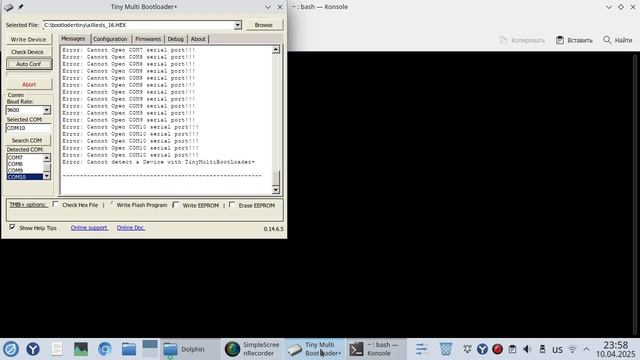Viewport: 640px width, 360px height.
Task: Switch to the Debug tab
Action: pos(176,39)
